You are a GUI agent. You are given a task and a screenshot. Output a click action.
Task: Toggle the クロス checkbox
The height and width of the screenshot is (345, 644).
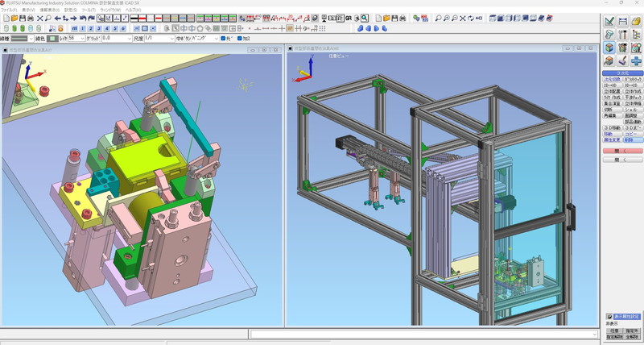(241, 38)
